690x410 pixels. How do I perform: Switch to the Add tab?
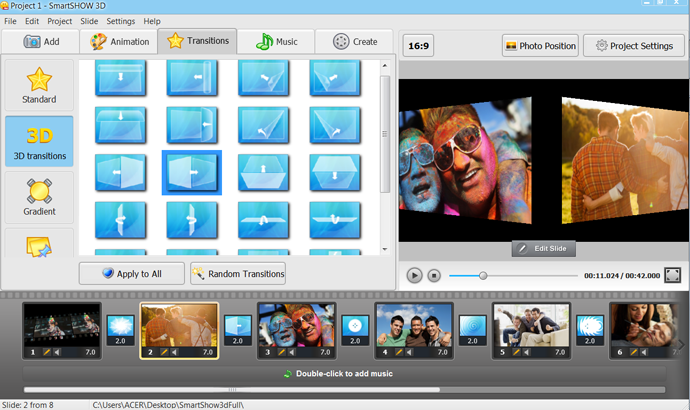41,42
